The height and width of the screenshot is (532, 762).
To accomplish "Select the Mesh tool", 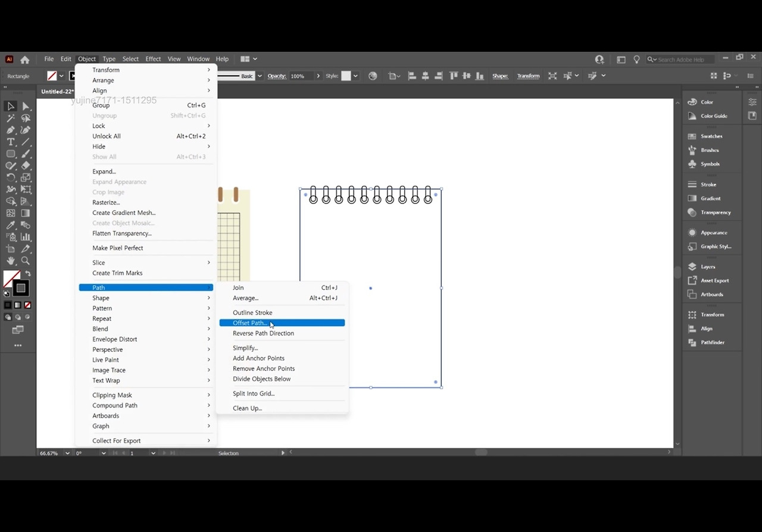I will pos(11,213).
